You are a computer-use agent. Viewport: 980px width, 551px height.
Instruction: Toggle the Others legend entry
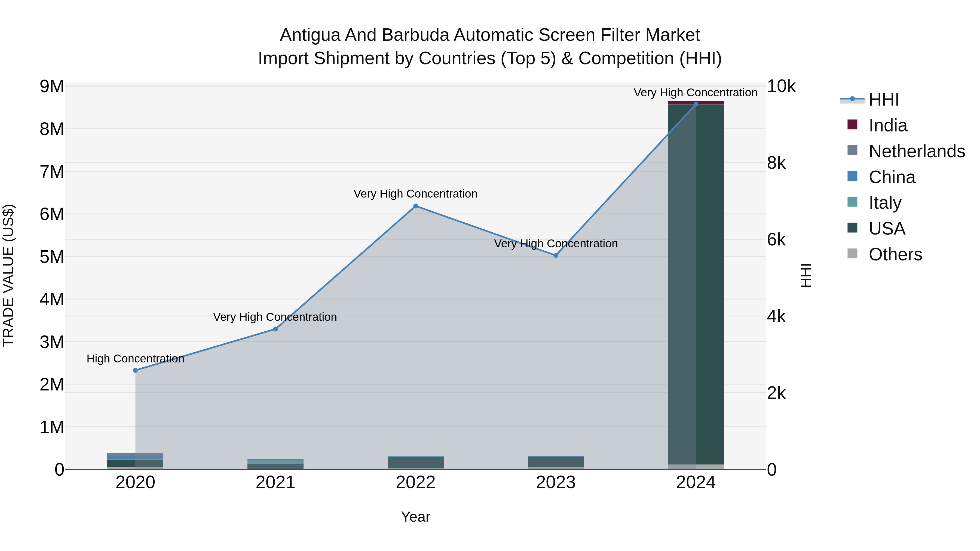pyautogui.click(x=885, y=254)
